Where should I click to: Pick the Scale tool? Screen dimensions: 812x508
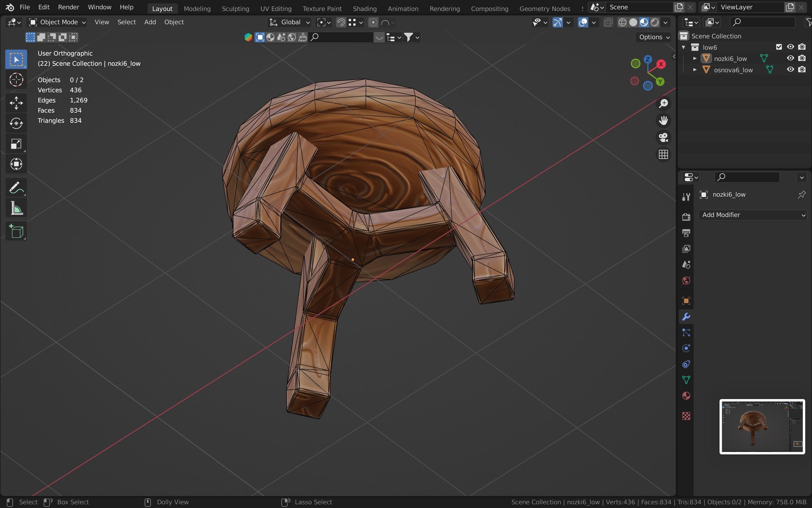point(16,144)
